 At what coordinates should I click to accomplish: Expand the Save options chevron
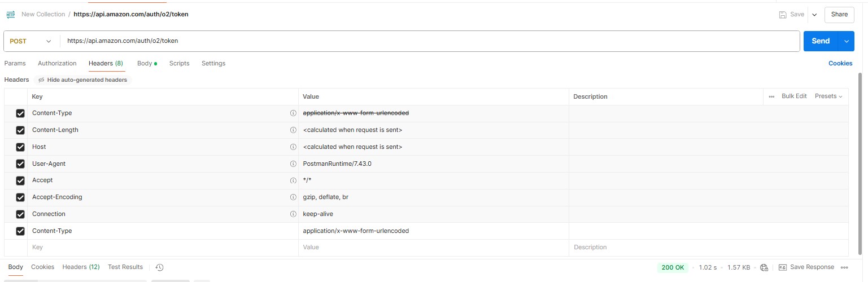click(814, 15)
